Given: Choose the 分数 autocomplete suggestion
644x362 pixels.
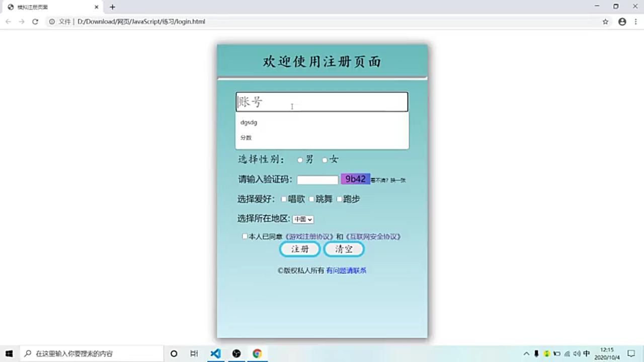Looking at the screenshot, I should point(322,137).
